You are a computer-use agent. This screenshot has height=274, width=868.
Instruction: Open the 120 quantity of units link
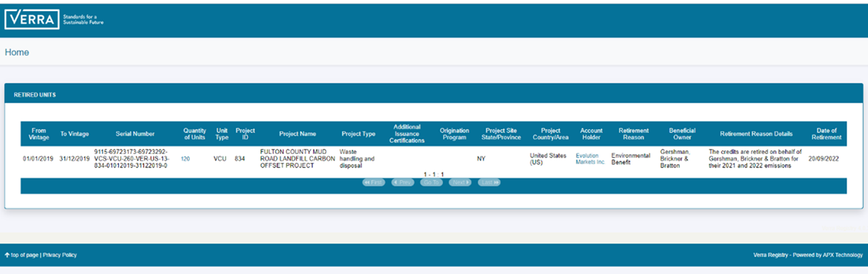click(185, 158)
